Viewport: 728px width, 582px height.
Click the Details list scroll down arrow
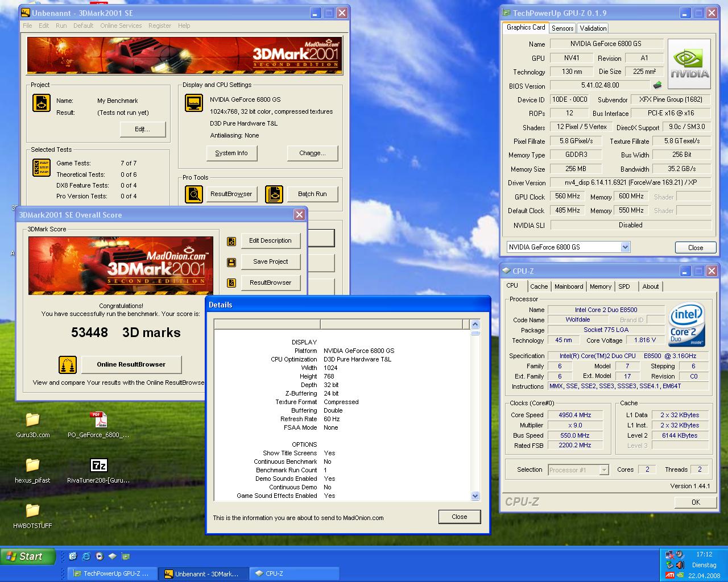[x=475, y=496]
